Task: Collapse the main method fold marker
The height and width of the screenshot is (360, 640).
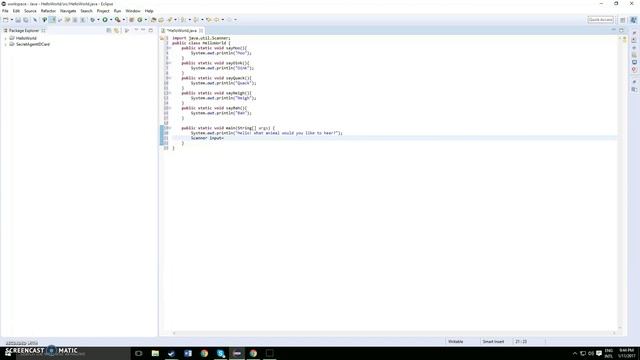Action: [x=169, y=128]
